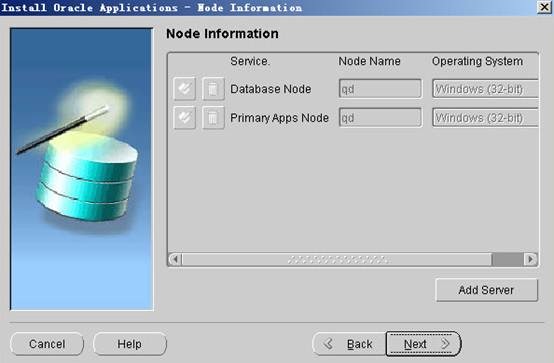This screenshot has width=554, height=363.
Task: Open Help for the installer
Action: coord(130,344)
